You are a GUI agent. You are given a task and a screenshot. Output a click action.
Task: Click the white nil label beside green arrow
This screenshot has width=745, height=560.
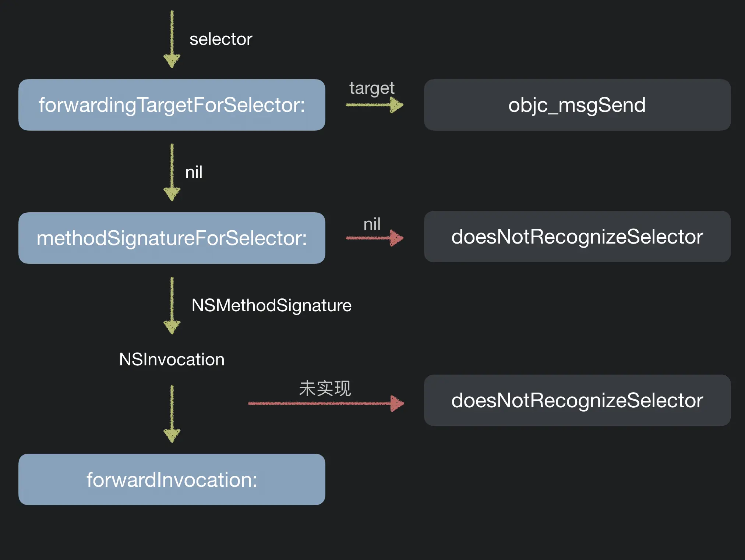(x=194, y=173)
